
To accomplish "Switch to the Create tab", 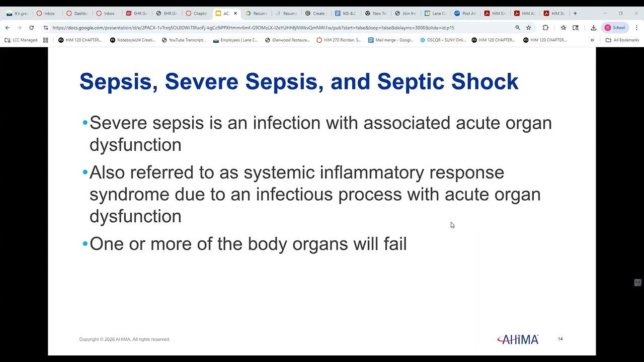I will click(x=315, y=14).
